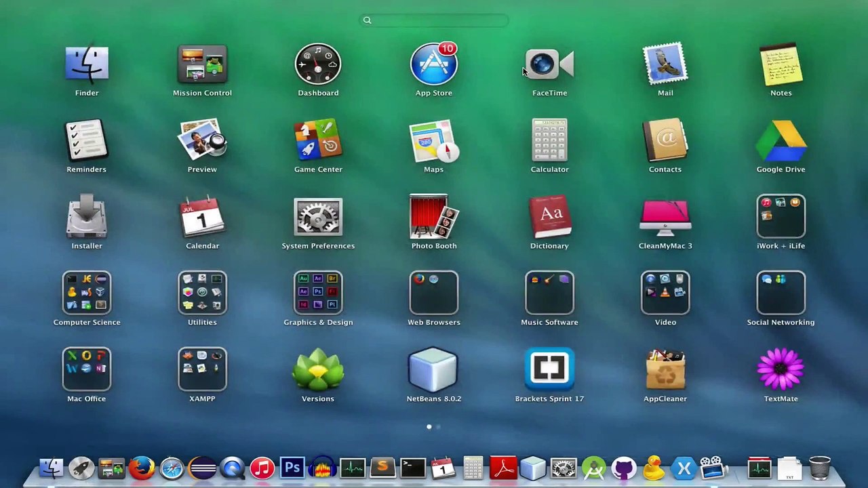The height and width of the screenshot is (488, 868).
Task: Switch to the second Launchpad page dot
Action: pos(438,427)
